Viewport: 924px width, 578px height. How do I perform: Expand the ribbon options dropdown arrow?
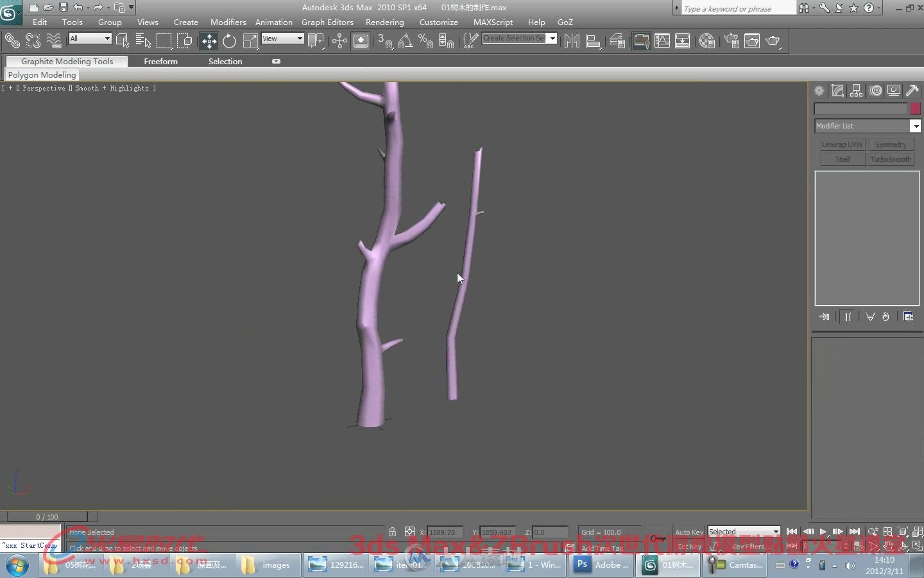point(276,62)
